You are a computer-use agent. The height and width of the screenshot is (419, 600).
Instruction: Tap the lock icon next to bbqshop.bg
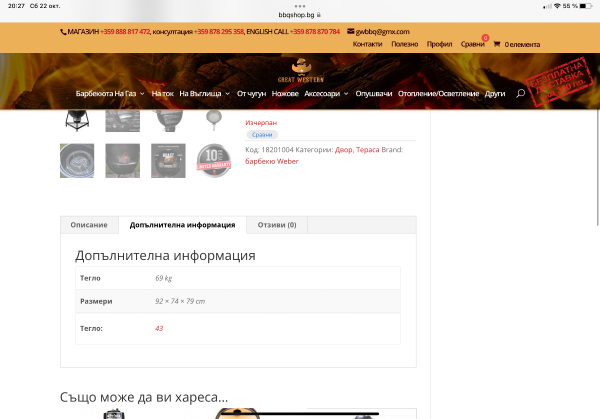[319, 15]
